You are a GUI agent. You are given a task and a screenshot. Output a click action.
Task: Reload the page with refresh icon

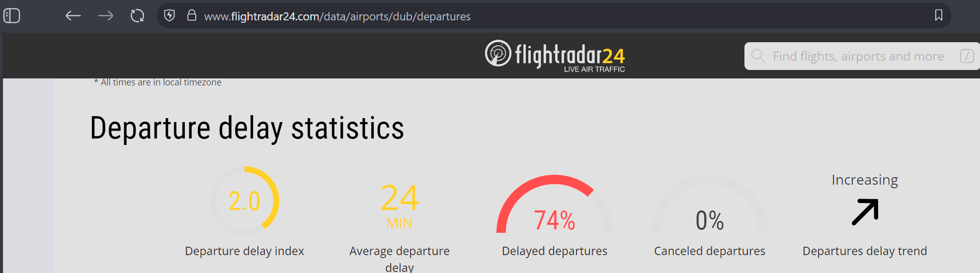(138, 16)
